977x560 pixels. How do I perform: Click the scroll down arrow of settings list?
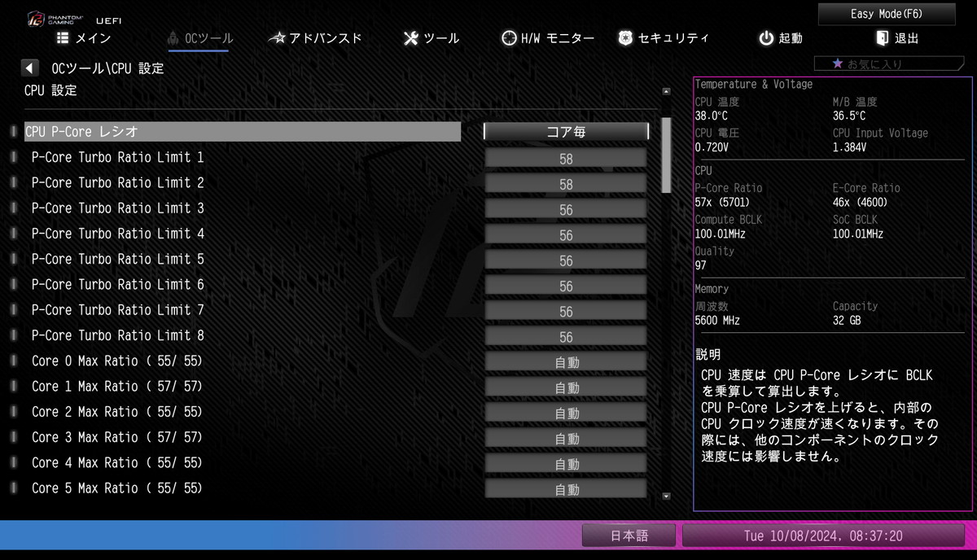pyautogui.click(x=666, y=495)
